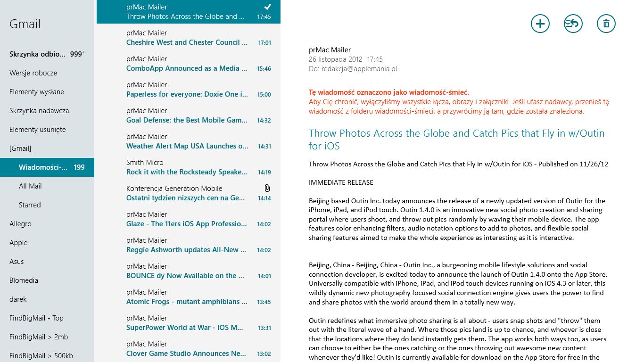Select Wiadomości junk folder with 199

47,167
